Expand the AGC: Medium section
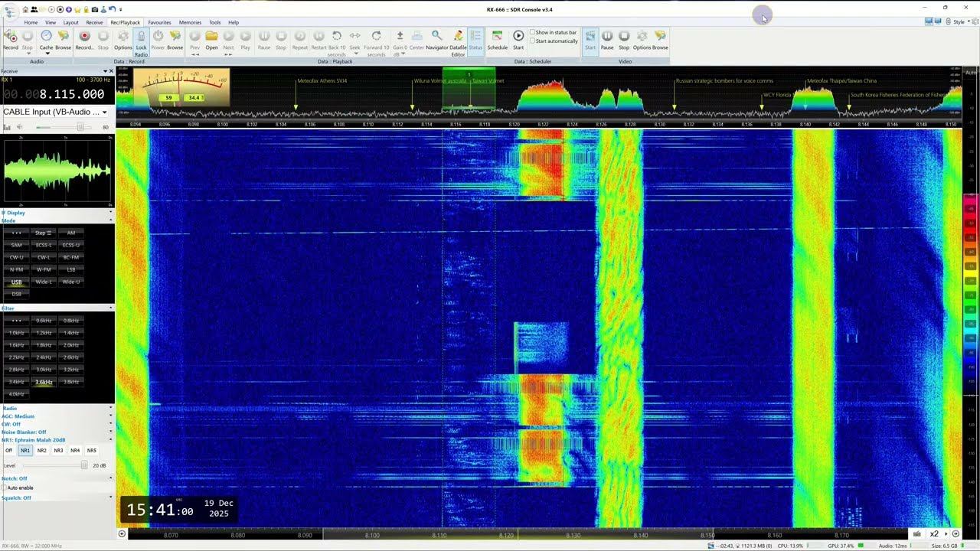The image size is (980, 551). tap(57, 416)
